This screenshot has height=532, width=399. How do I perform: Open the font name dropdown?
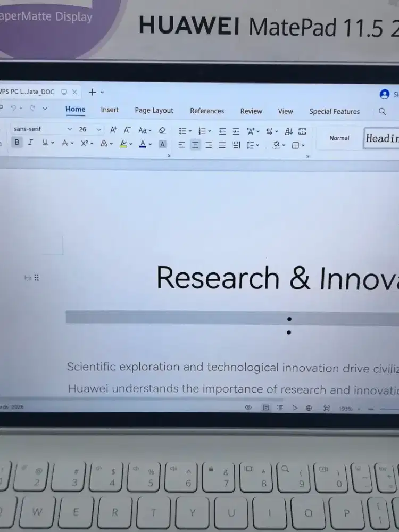(x=70, y=129)
